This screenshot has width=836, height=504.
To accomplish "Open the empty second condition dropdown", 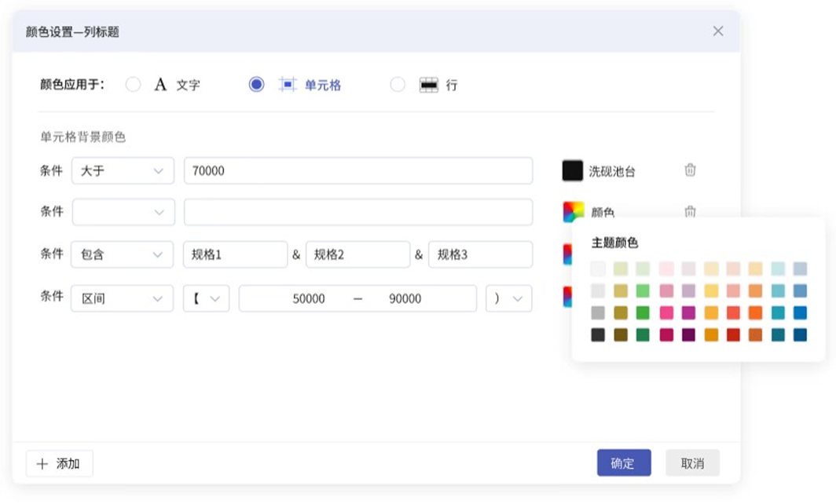I will [122, 212].
